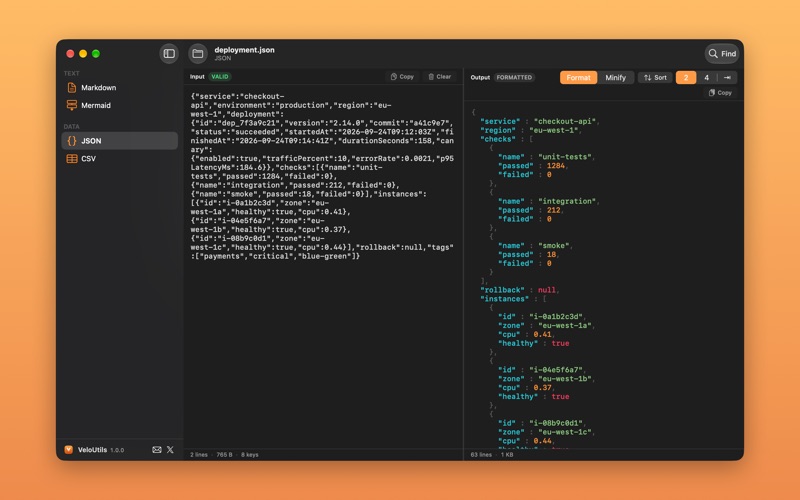Image resolution: width=800 pixels, height=500 pixels.
Task: Choose tab indentation option
Action: [727, 78]
